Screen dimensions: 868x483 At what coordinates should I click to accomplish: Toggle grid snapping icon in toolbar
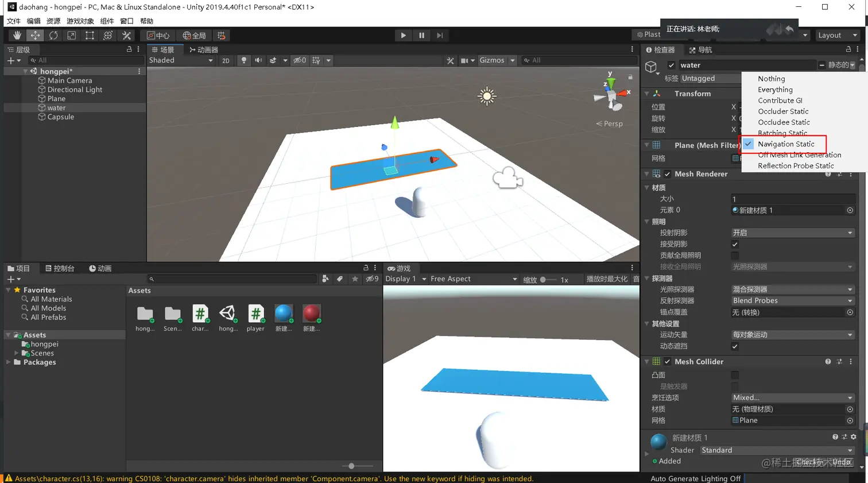pos(222,36)
